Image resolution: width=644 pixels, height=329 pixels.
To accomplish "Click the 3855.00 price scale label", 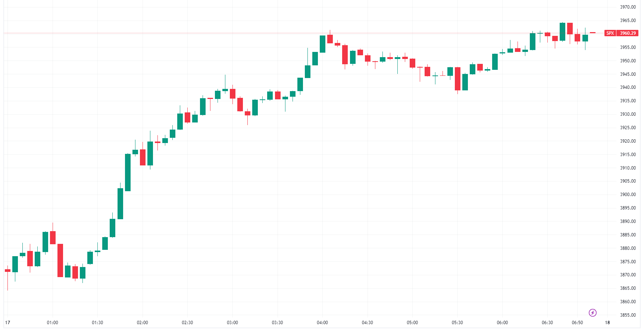I will [x=628, y=315].
